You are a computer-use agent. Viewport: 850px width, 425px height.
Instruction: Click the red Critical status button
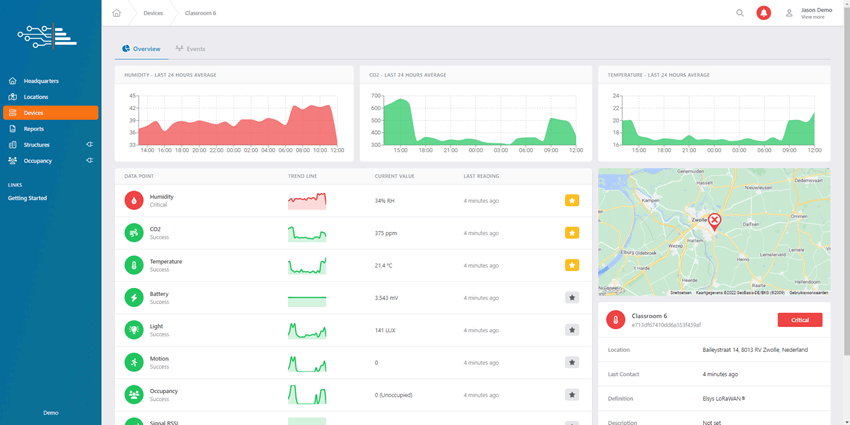click(800, 320)
